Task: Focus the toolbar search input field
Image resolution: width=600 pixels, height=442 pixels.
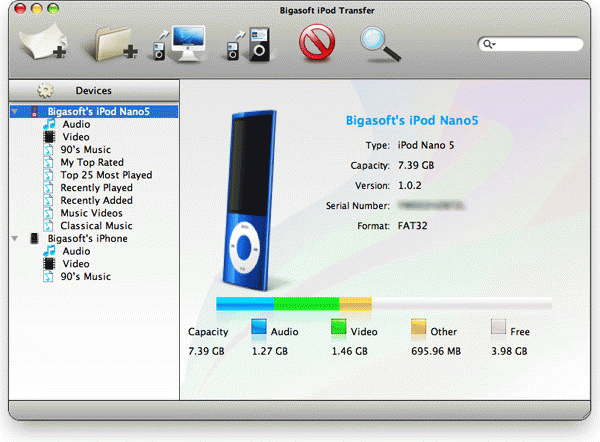Action: pos(530,44)
